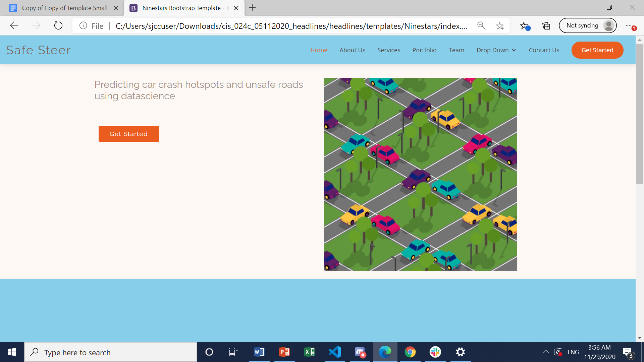This screenshot has height=362, width=644.
Task: Click the site information icon
Action: pyautogui.click(x=83, y=26)
